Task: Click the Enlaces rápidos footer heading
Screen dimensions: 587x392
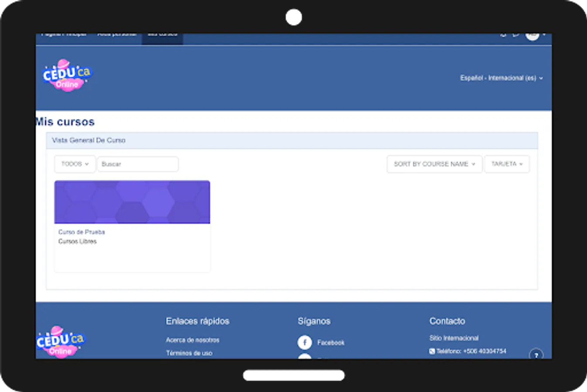Action: point(197,321)
